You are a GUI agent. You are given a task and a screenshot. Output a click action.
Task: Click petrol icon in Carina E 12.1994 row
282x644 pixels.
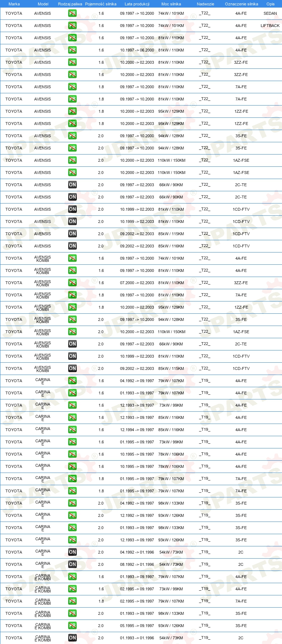[x=72, y=430]
